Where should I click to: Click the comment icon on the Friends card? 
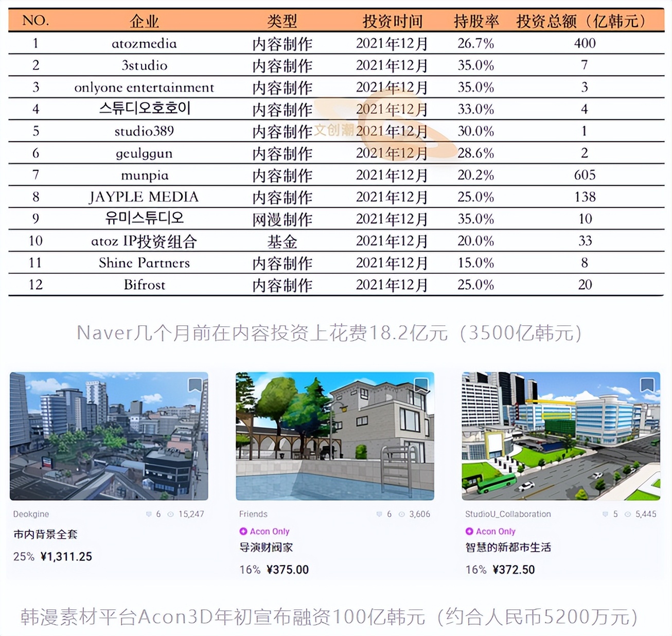[x=379, y=514]
